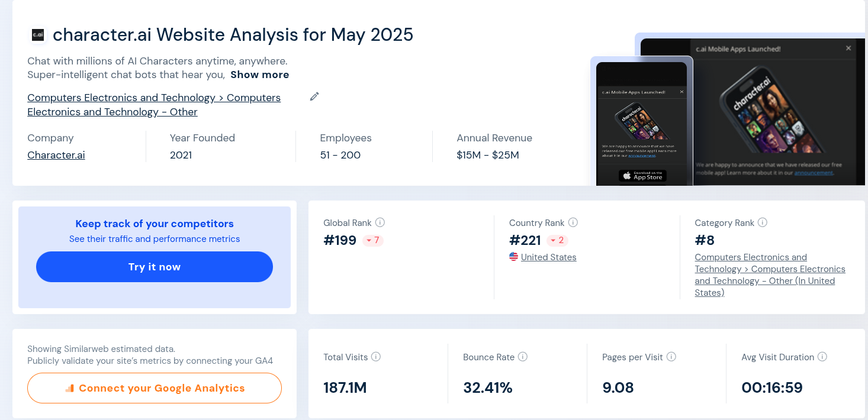Open the Category Rank category link
The height and width of the screenshot is (420, 868).
(770, 275)
